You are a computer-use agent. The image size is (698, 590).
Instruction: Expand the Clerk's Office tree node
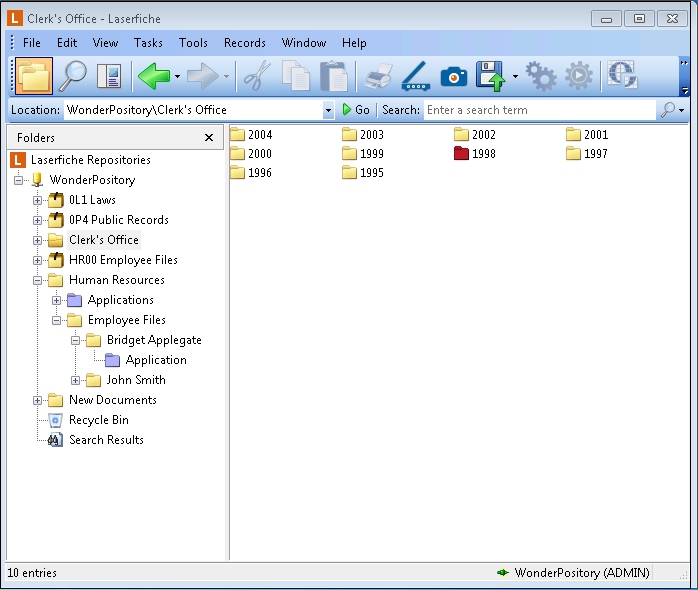click(37, 240)
